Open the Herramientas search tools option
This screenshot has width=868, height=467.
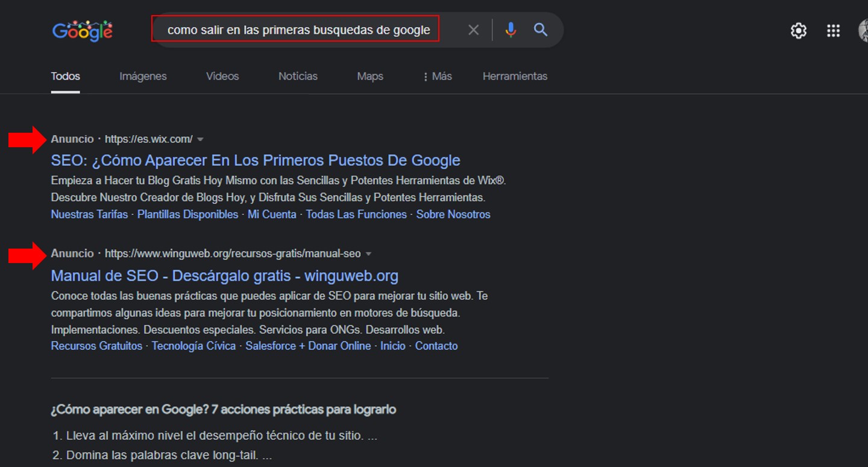point(515,76)
